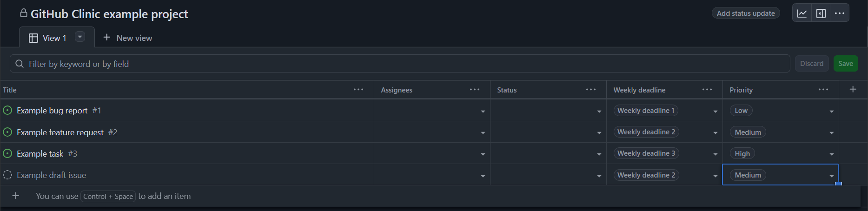Image resolution: width=868 pixels, height=211 pixels.
Task: Open the Status column options menu
Action: (591, 90)
